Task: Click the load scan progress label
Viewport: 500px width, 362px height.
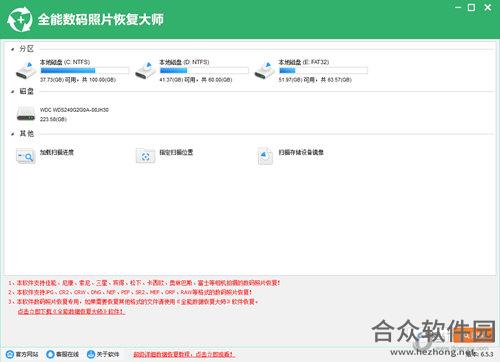Action: tap(57, 152)
